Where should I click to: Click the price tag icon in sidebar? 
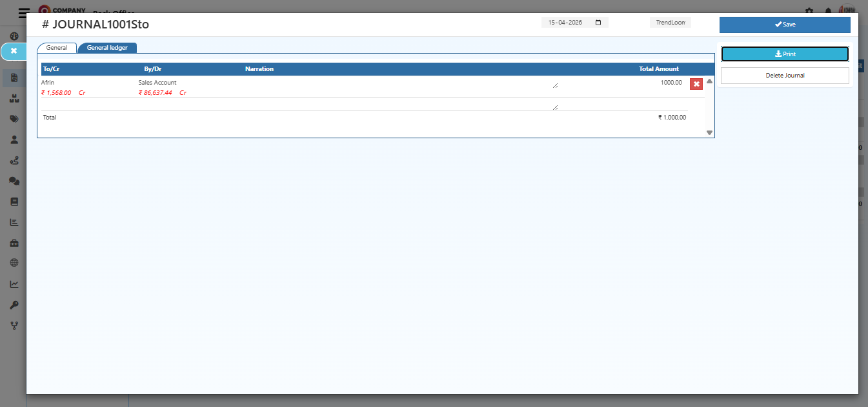pyautogui.click(x=14, y=119)
